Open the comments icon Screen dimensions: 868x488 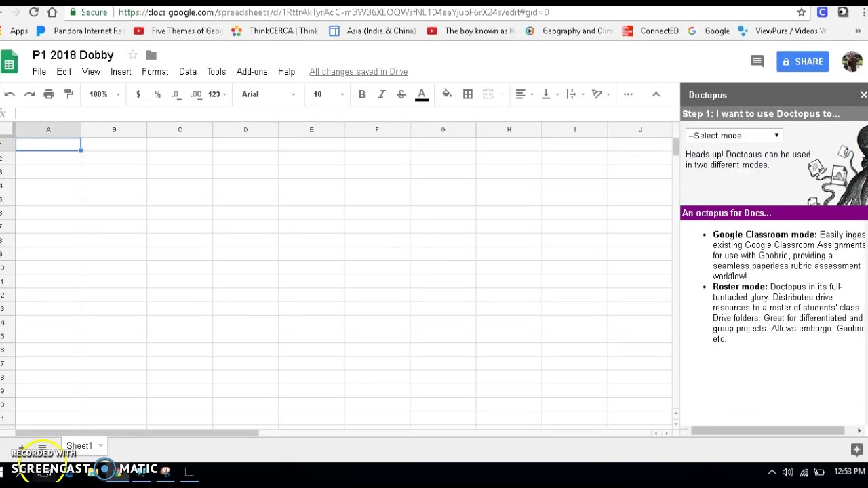tap(757, 62)
